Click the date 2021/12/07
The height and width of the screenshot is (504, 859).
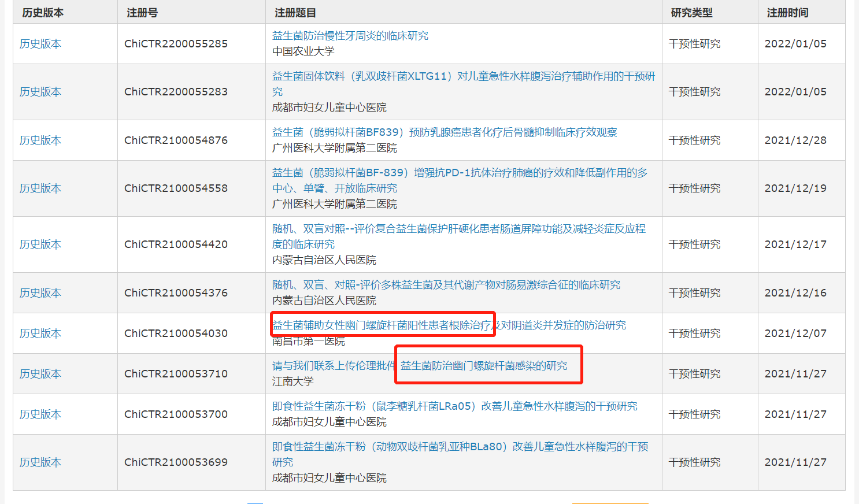click(796, 333)
